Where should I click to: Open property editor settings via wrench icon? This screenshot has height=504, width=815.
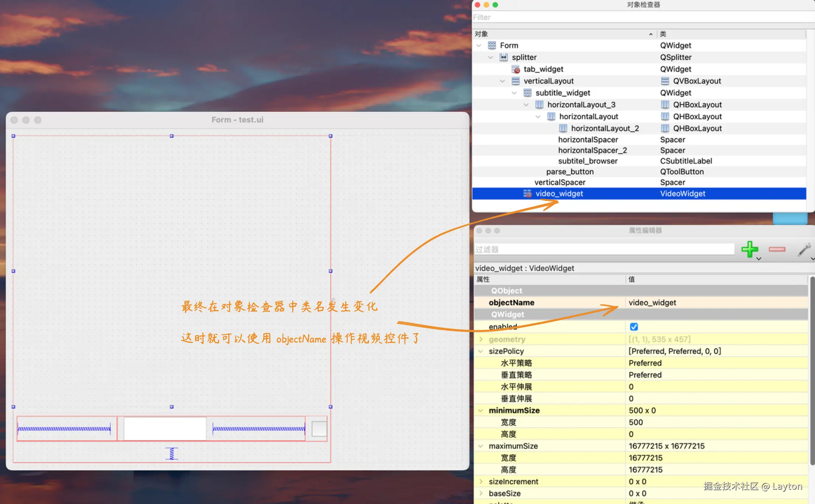click(804, 249)
